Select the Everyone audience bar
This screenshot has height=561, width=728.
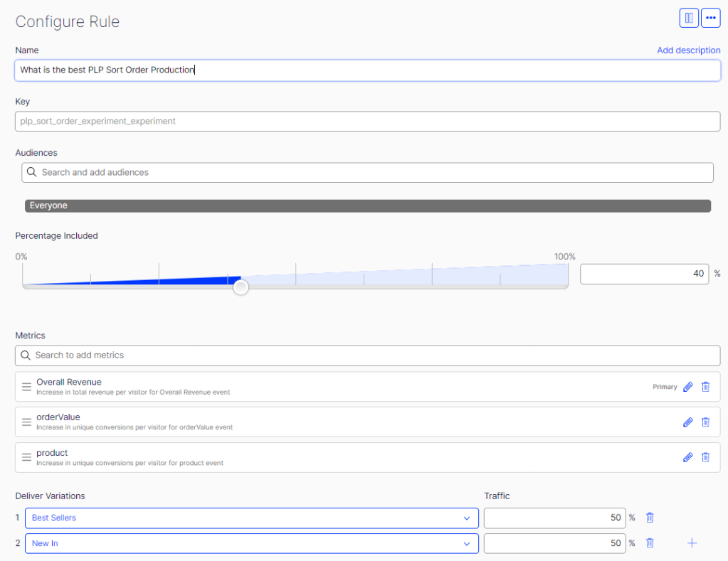tap(367, 205)
